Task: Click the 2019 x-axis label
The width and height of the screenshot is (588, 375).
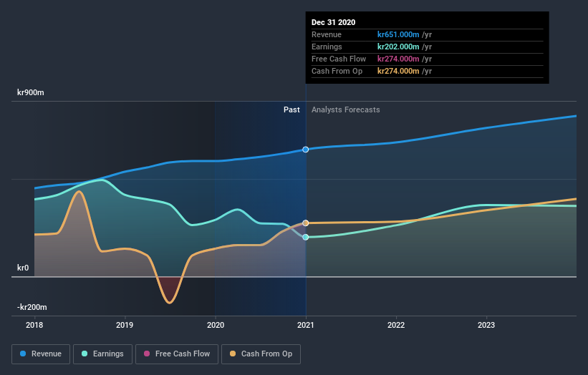Action: click(x=125, y=325)
